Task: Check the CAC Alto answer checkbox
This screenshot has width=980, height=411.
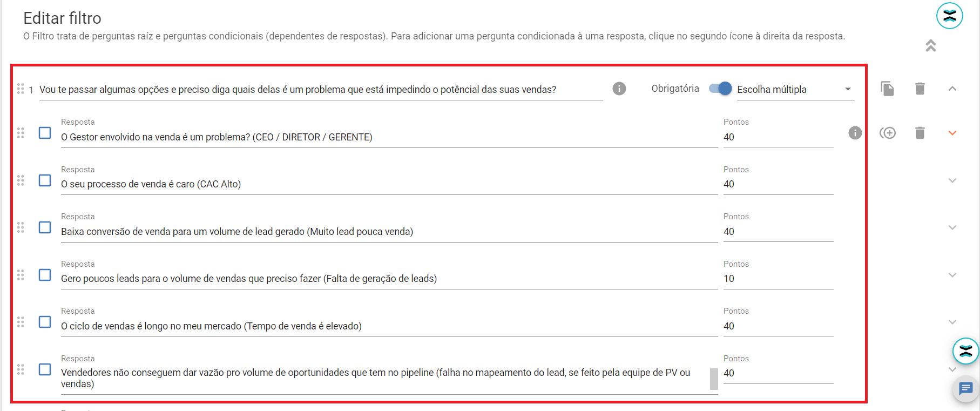Action: [45, 180]
